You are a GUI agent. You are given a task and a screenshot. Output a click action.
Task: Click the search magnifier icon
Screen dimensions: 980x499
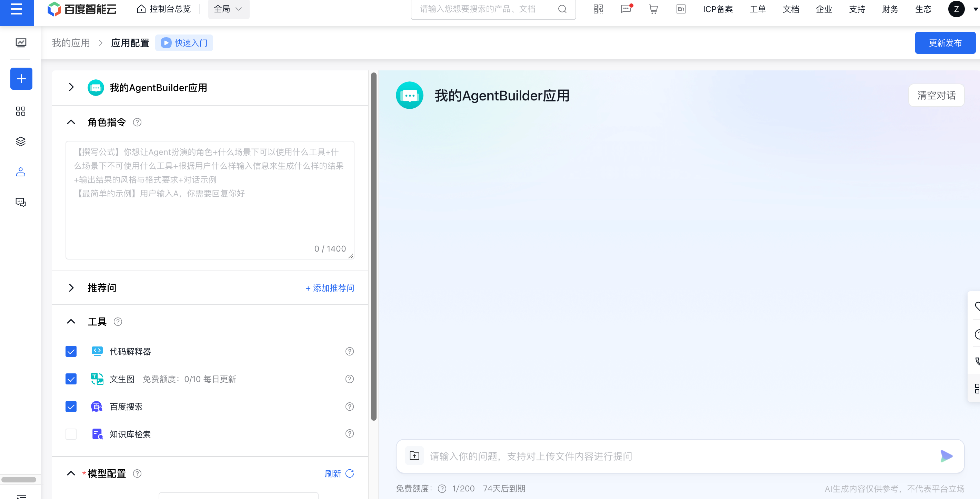[562, 9]
